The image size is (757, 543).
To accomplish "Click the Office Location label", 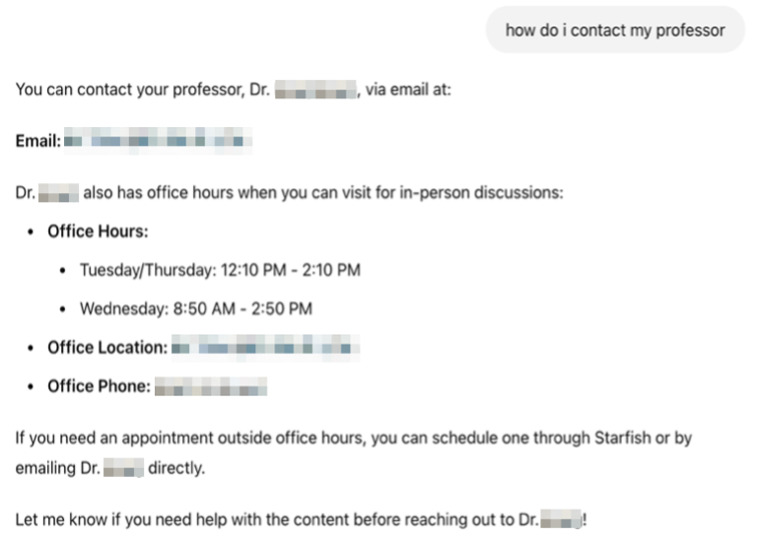I will click(x=107, y=348).
